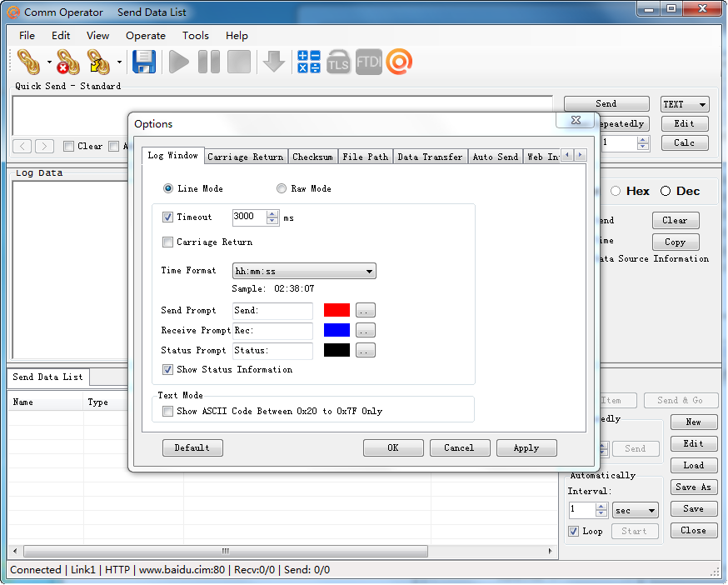Click the reconnect chain icon with yellow arrow
The image size is (728, 585).
click(98, 62)
